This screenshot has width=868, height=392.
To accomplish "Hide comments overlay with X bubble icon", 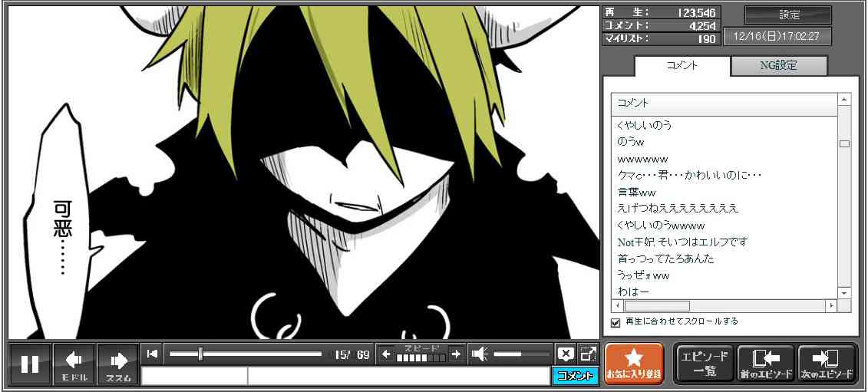I will point(565,354).
